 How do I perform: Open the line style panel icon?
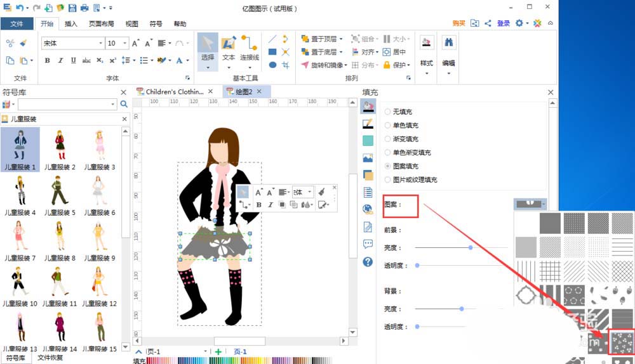(x=368, y=124)
